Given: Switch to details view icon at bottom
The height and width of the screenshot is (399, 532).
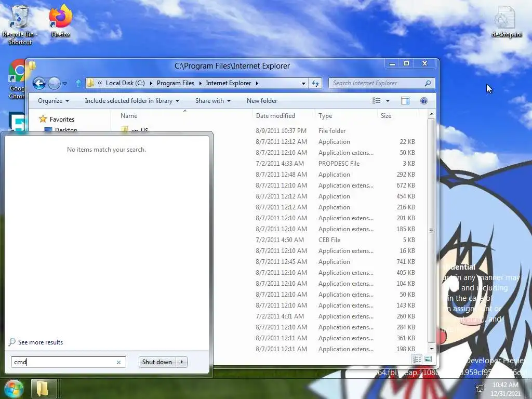Looking at the screenshot, I should pyautogui.click(x=417, y=359).
